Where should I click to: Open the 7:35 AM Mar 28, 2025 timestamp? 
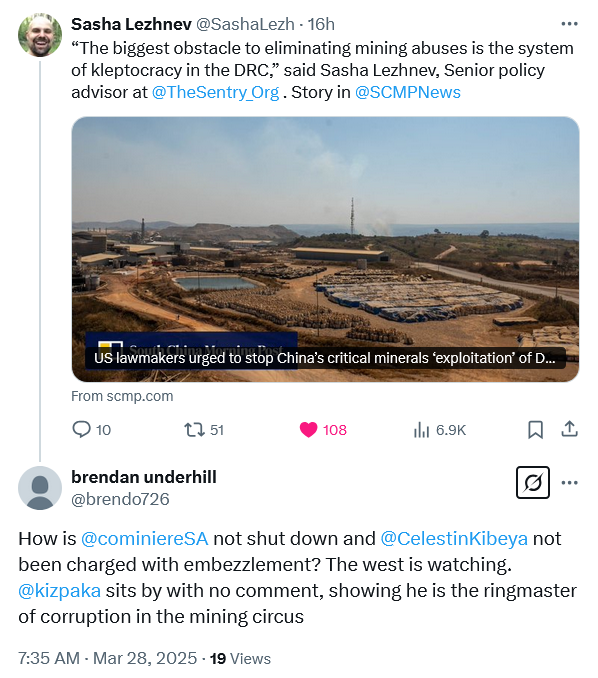pyautogui.click(x=108, y=659)
